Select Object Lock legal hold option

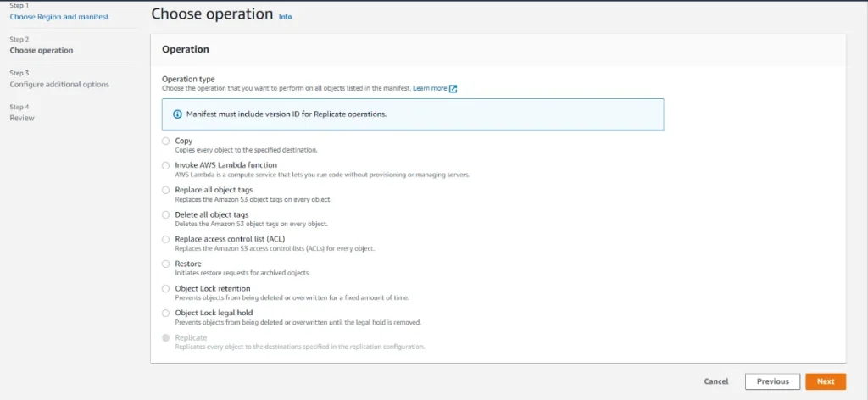click(166, 313)
